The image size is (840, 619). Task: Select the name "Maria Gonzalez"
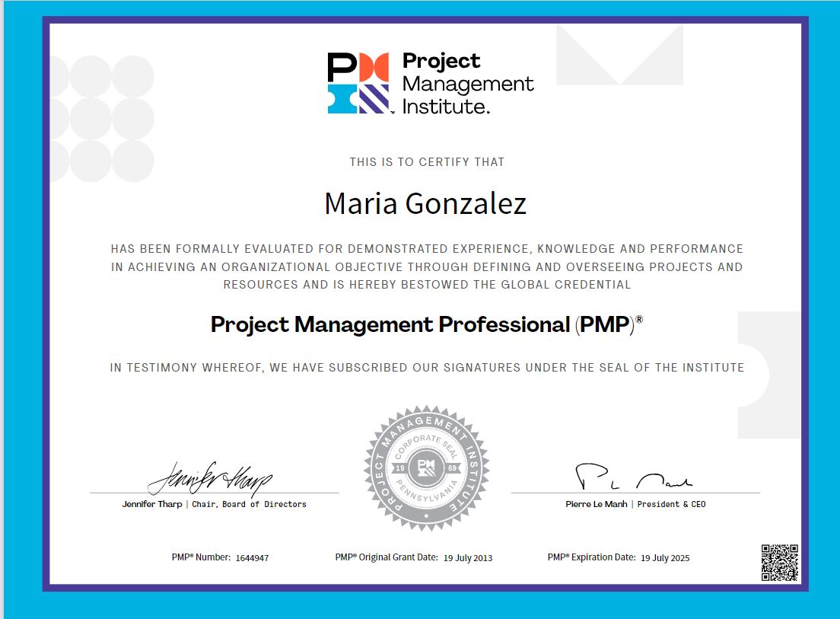[425, 203]
